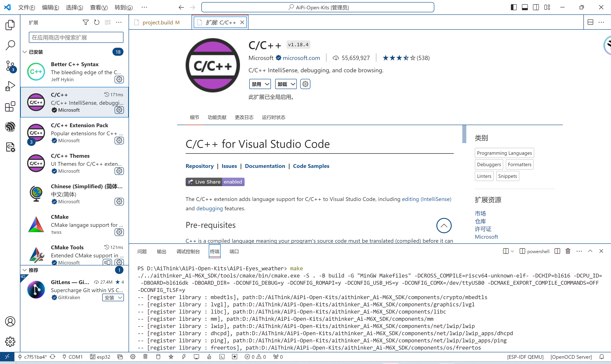This screenshot has width=611, height=364.
Task: Open SDK configuration gear in status bar
Action: click(133, 357)
